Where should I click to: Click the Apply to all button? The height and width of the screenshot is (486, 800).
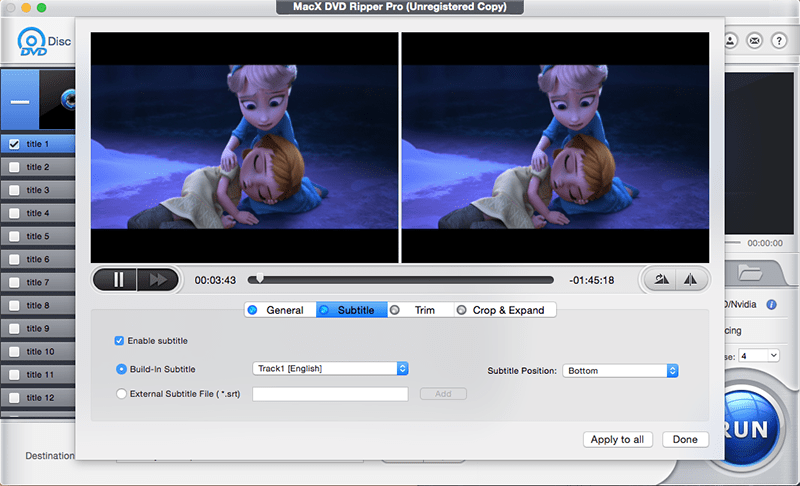point(617,440)
